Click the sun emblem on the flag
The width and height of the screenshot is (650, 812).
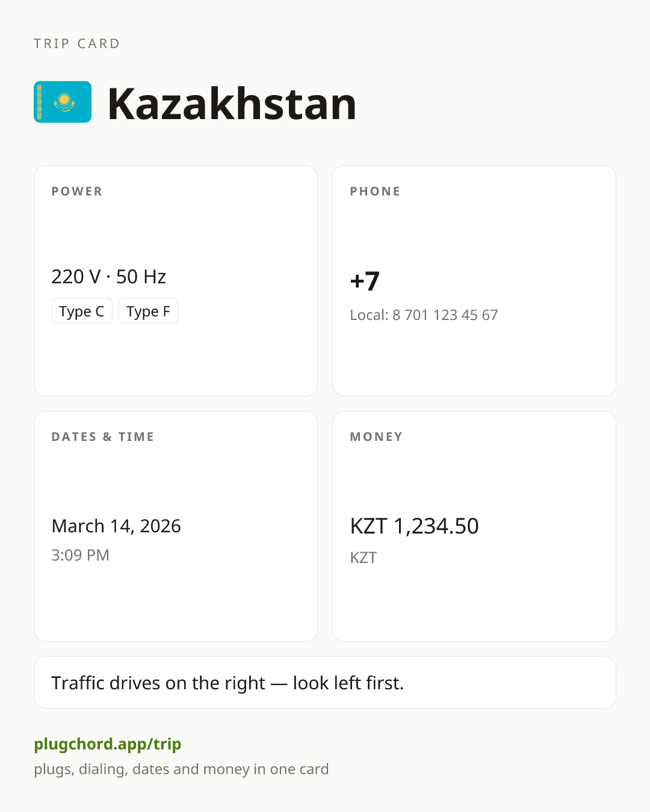[x=64, y=100]
